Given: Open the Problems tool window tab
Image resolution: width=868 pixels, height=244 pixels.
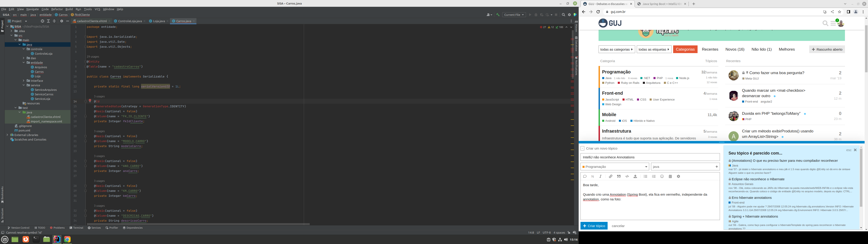Looking at the screenshot, I should pyautogui.click(x=57, y=228).
